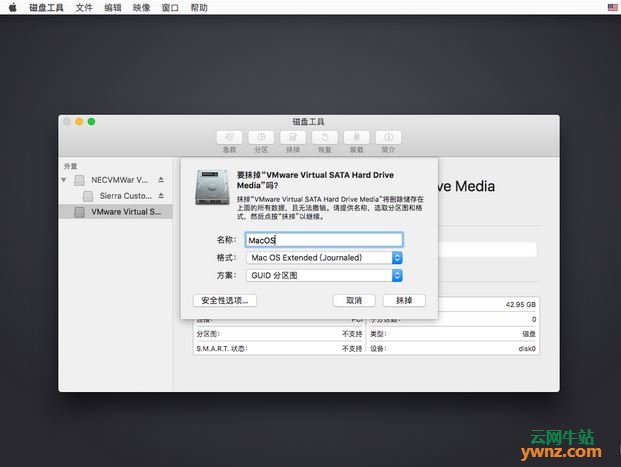Click the 抹掉 erase confirm button
This screenshot has height=467, width=621.
404,300
